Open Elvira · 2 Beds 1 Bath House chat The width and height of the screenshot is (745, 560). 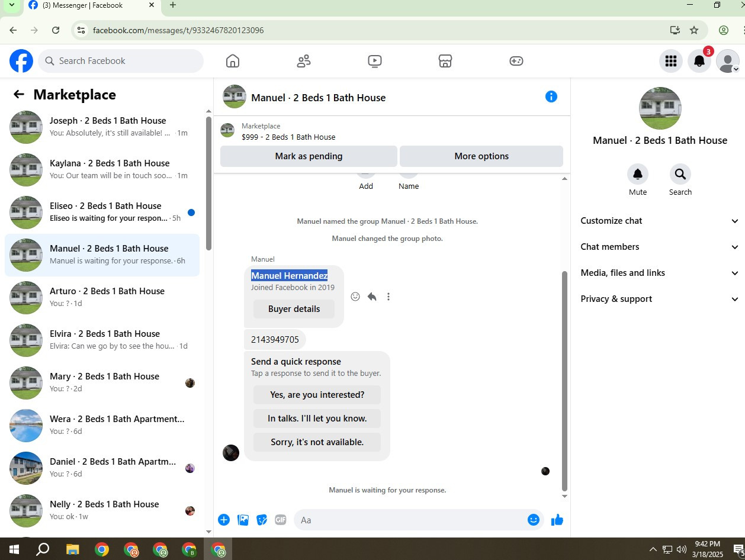pos(102,340)
